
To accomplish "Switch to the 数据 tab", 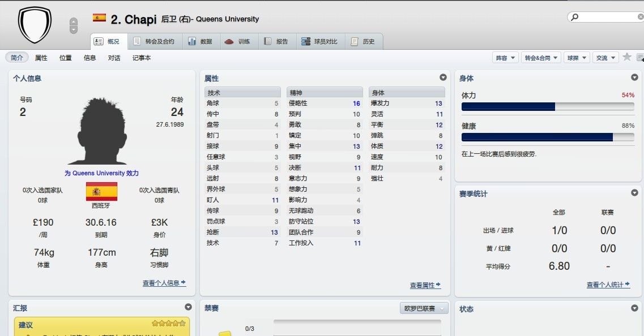I will [200, 41].
